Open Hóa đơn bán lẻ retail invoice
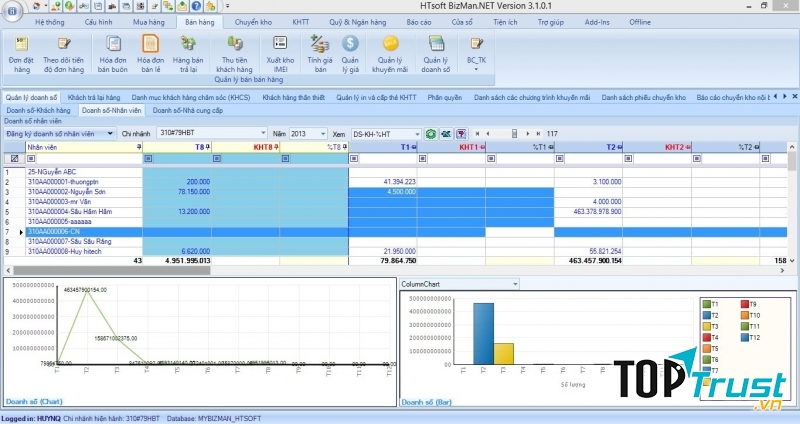 (151, 55)
